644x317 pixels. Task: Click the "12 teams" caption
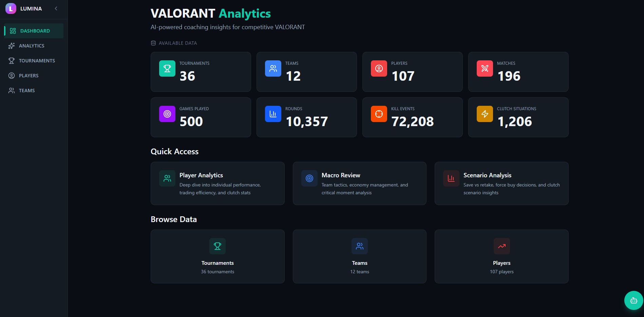tap(360, 272)
